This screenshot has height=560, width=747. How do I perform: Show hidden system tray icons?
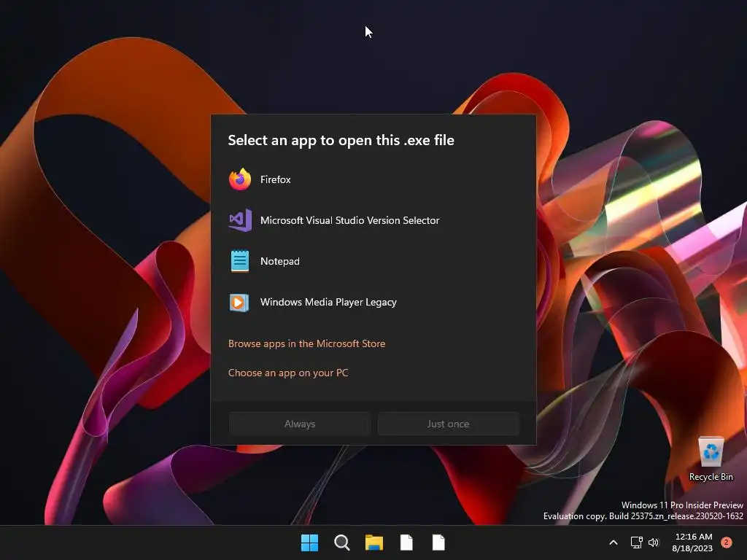(x=614, y=542)
